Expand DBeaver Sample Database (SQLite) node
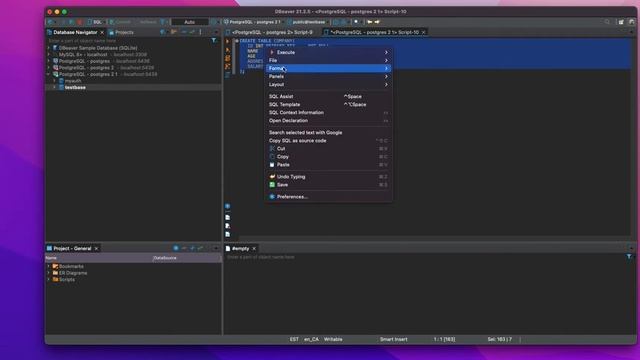The image size is (640, 360). [49, 48]
